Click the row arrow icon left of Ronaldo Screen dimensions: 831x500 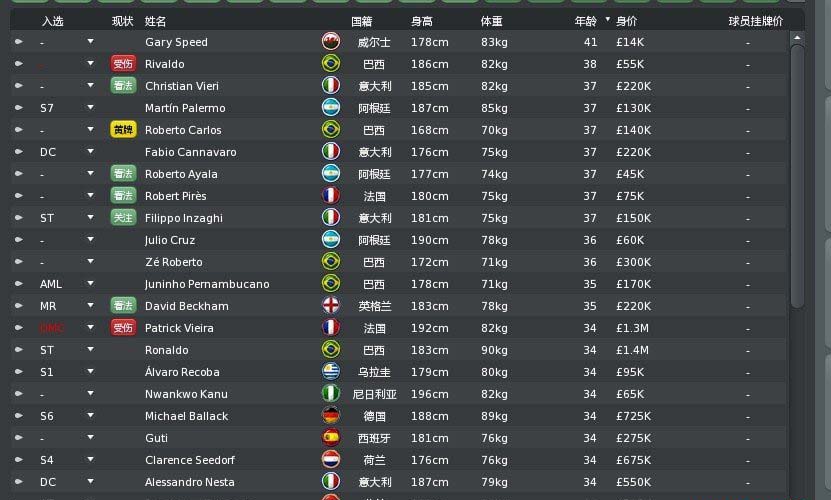19,350
